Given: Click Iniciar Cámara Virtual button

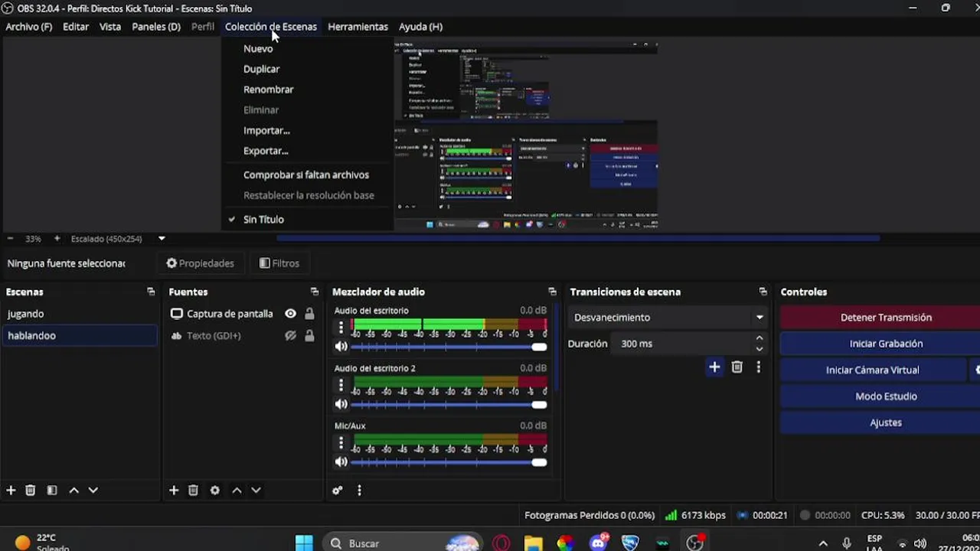Looking at the screenshot, I should [873, 370].
